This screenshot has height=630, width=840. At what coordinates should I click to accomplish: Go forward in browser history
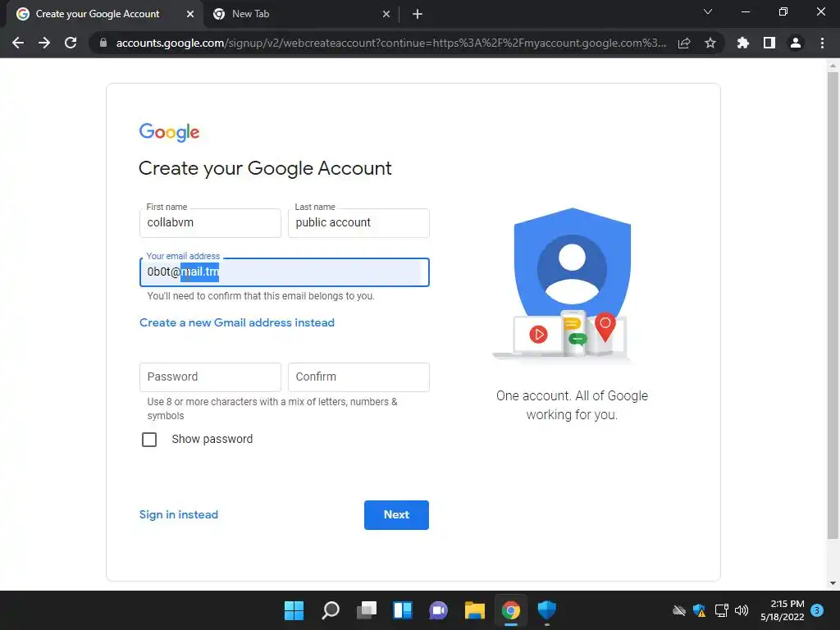(x=44, y=43)
